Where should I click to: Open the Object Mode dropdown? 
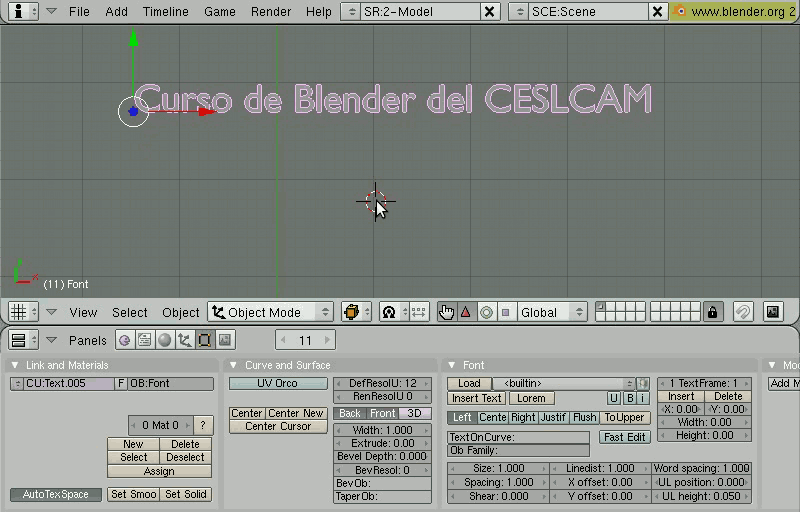pos(270,312)
